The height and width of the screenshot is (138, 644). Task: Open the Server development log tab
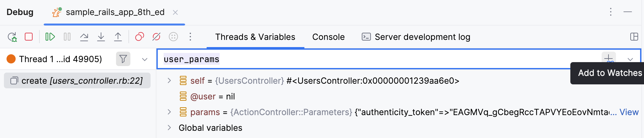click(x=416, y=37)
